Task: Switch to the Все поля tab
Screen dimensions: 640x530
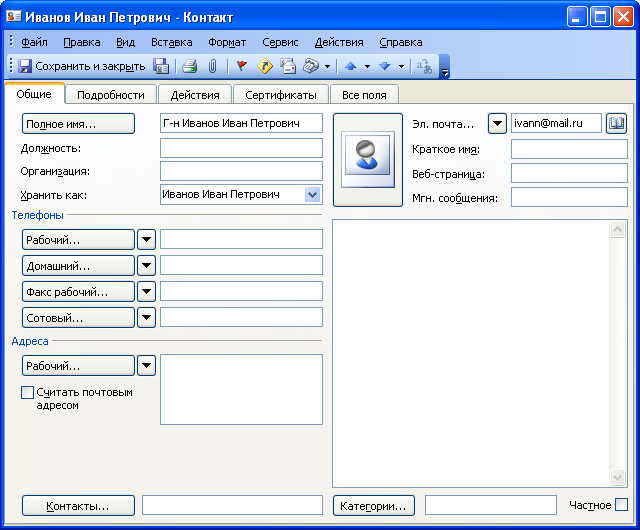Action: (364, 95)
